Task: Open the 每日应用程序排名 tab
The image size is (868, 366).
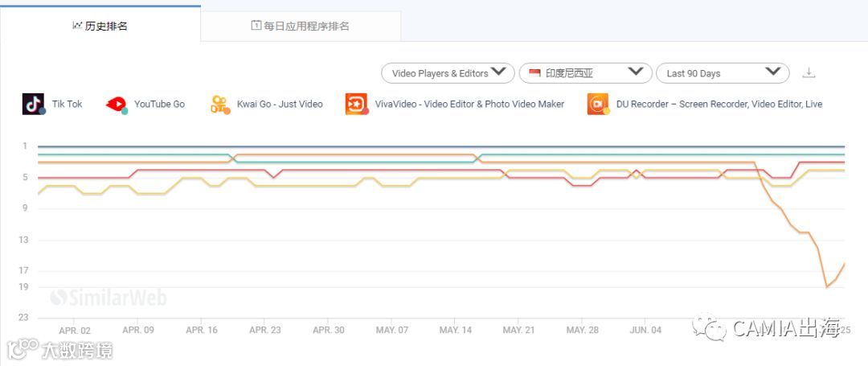Action: (x=301, y=26)
